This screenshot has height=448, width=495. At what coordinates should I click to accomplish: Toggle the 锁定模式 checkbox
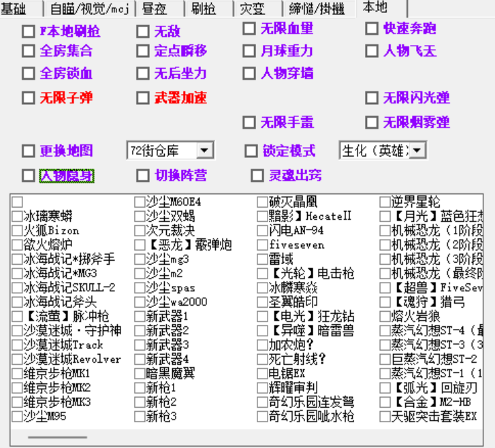tap(251, 151)
